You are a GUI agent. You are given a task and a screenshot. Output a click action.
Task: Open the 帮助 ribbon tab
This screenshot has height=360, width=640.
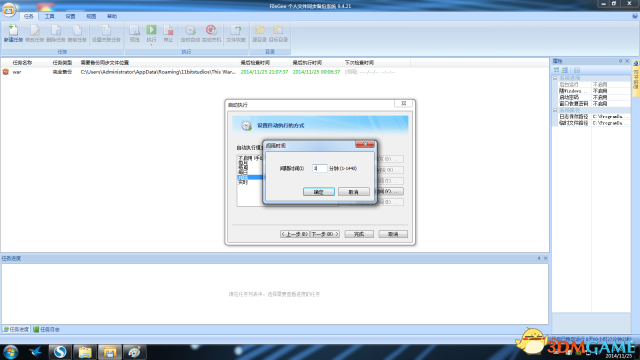(x=112, y=16)
